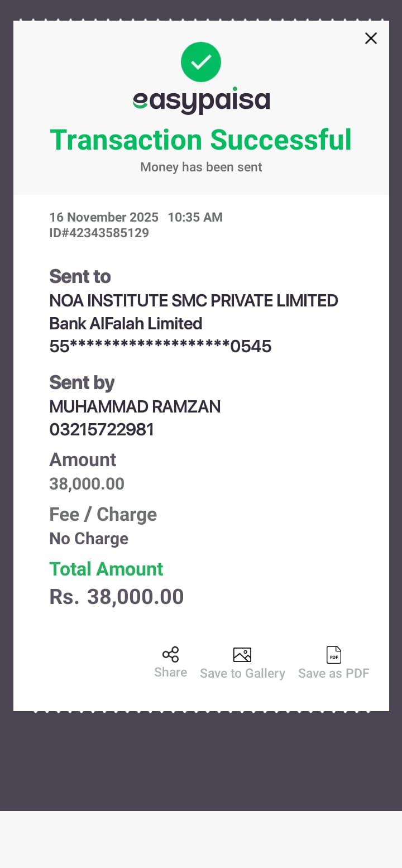This screenshot has height=868, width=402.
Task: Select the sender phone number 03215722981
Action: click(102, 430)
